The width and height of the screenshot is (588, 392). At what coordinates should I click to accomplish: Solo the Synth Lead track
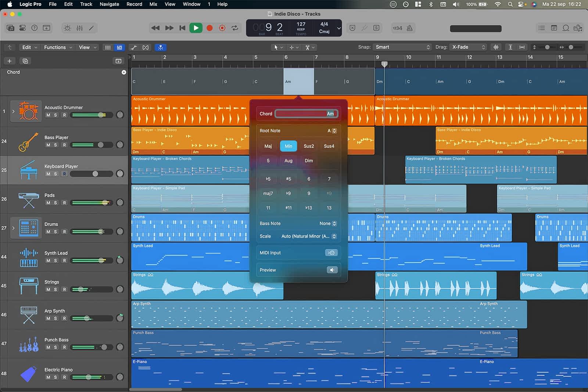tap(56, 260)
